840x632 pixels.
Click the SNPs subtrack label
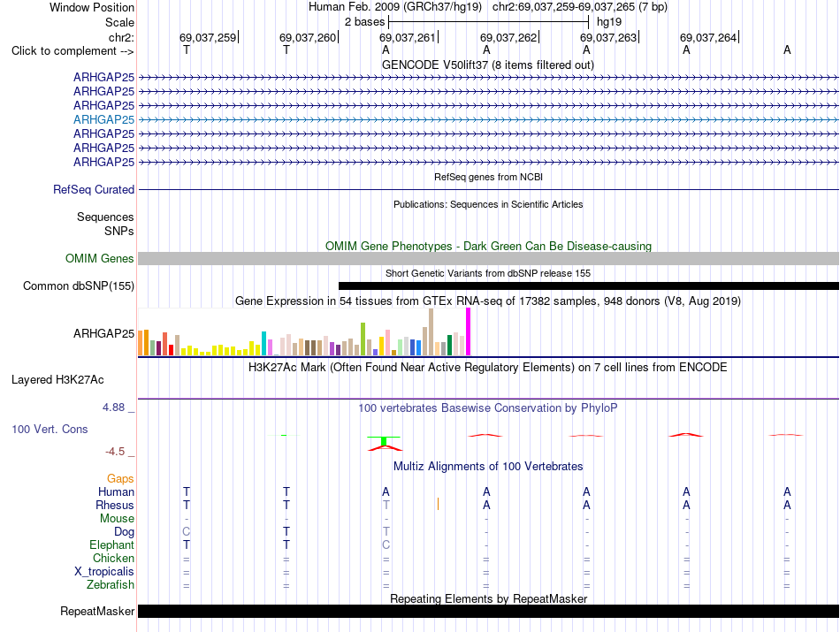pyautogui.click(x=119, y=231)
